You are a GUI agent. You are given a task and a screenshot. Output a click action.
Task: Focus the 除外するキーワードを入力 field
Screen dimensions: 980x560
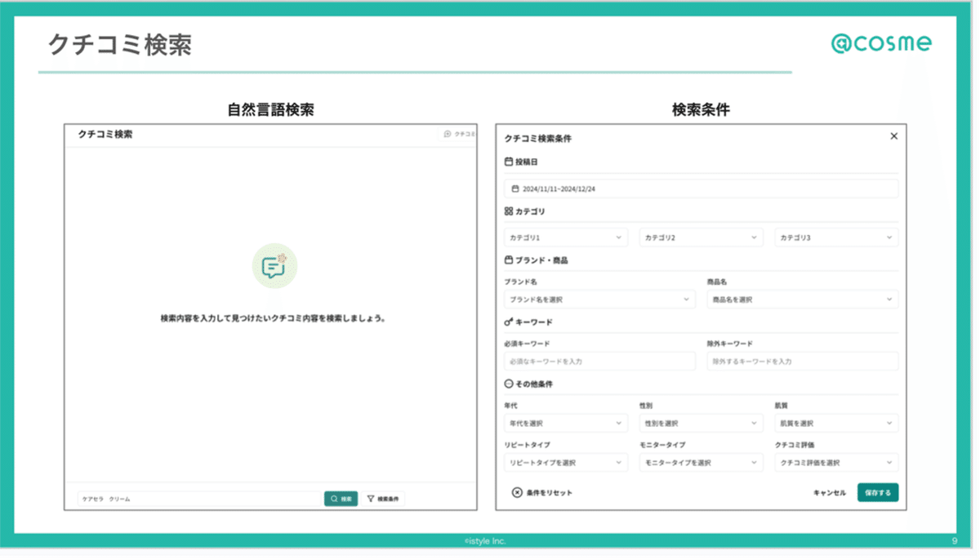pos(803,361)
